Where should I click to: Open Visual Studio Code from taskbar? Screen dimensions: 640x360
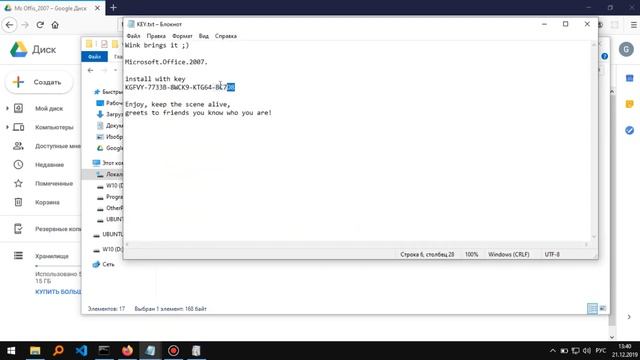(x=81, y=351)
